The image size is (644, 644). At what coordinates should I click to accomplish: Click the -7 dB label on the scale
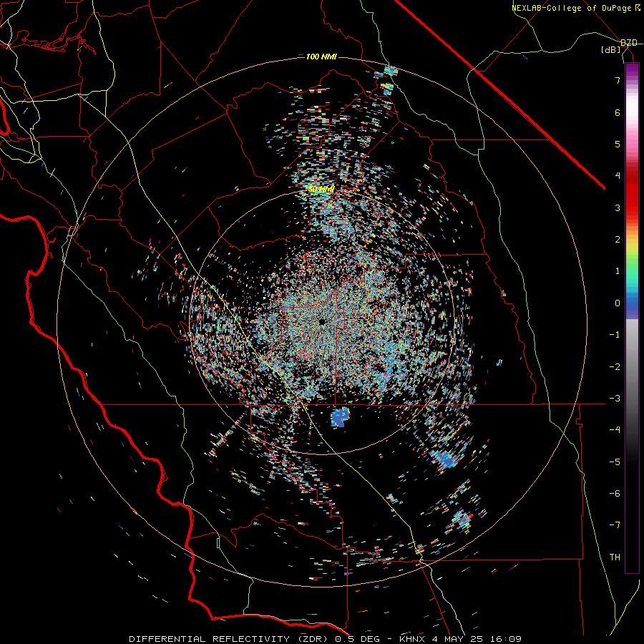coord(615,525)
